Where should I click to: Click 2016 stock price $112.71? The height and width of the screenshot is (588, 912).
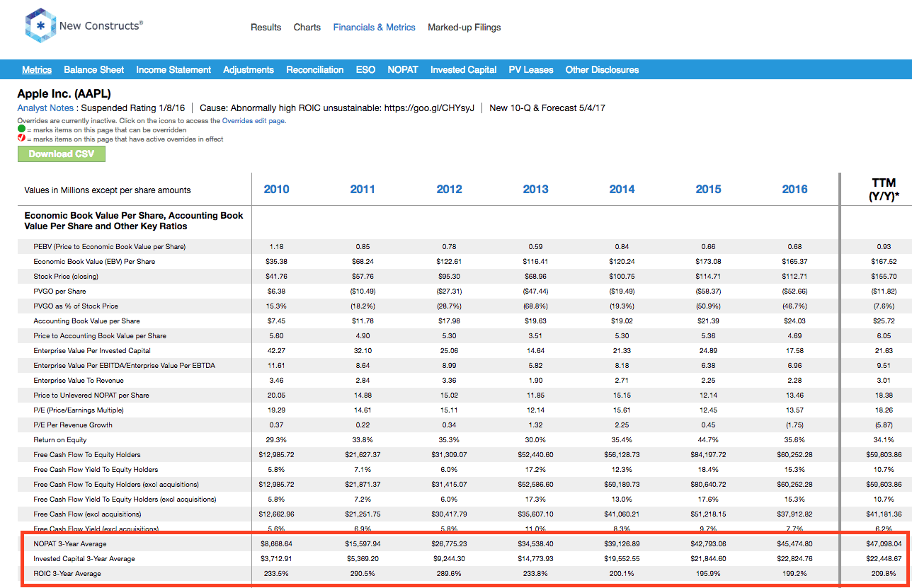click(794, 277)
